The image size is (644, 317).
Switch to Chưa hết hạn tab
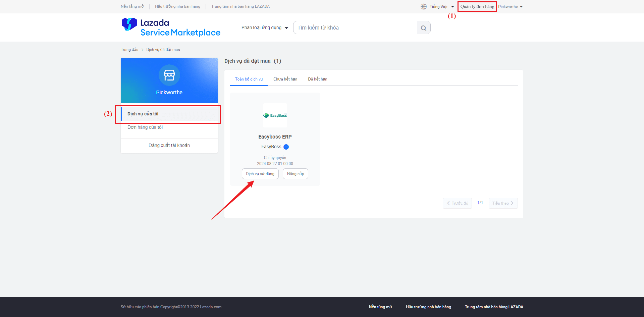285,79
